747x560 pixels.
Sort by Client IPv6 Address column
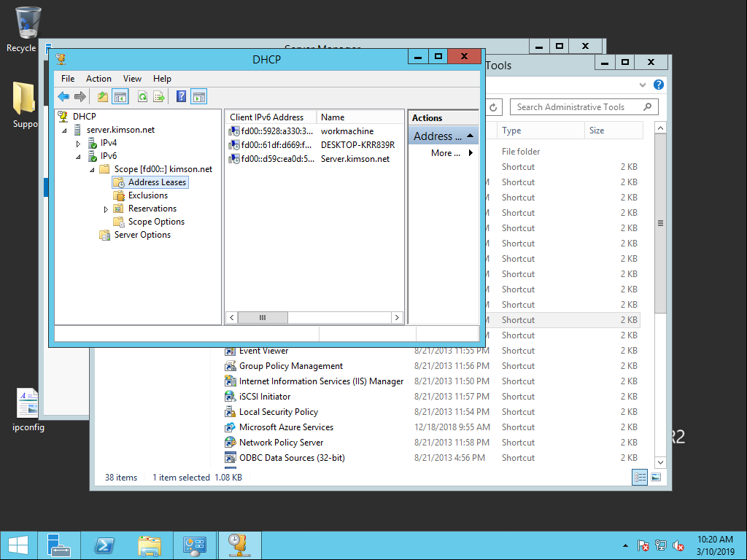(271, 117)
